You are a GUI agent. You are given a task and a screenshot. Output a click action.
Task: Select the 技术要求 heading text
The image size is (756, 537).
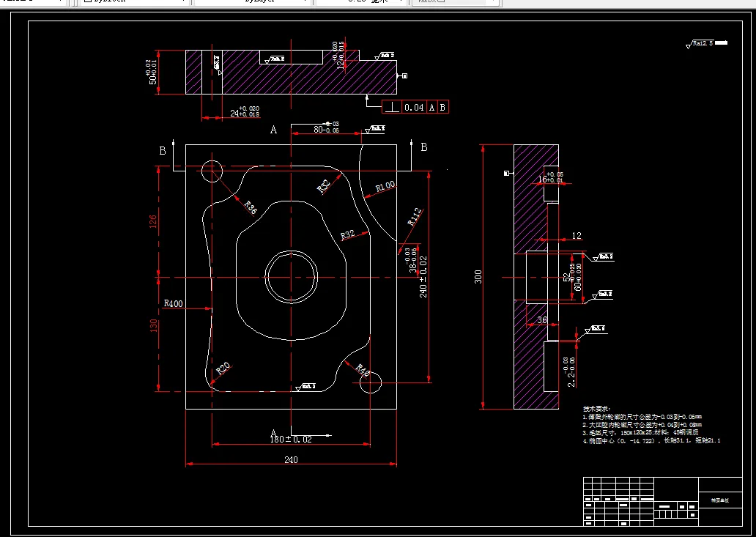tap(597, 408)
